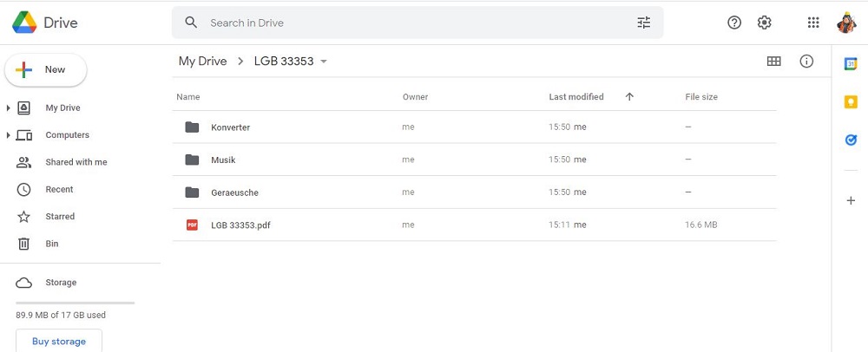Expand the My Drive tree arrow
Screen dimensions: 868x352
pos(9,108)
